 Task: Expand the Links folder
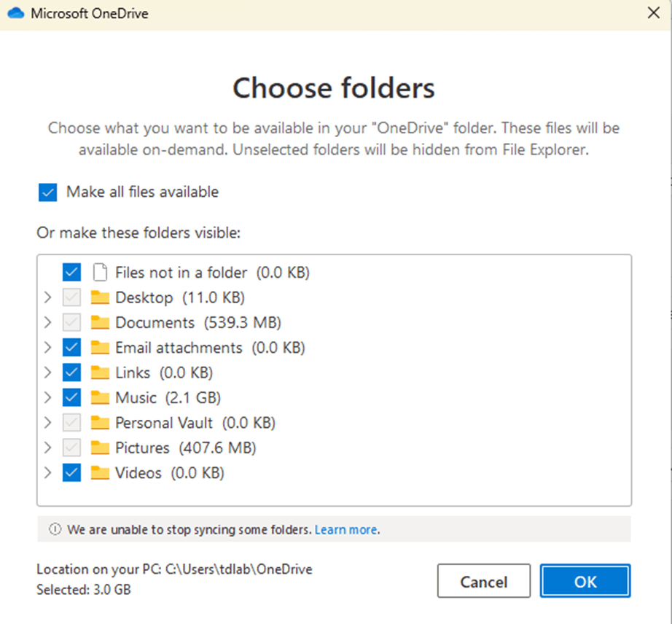tap(47, 373)
